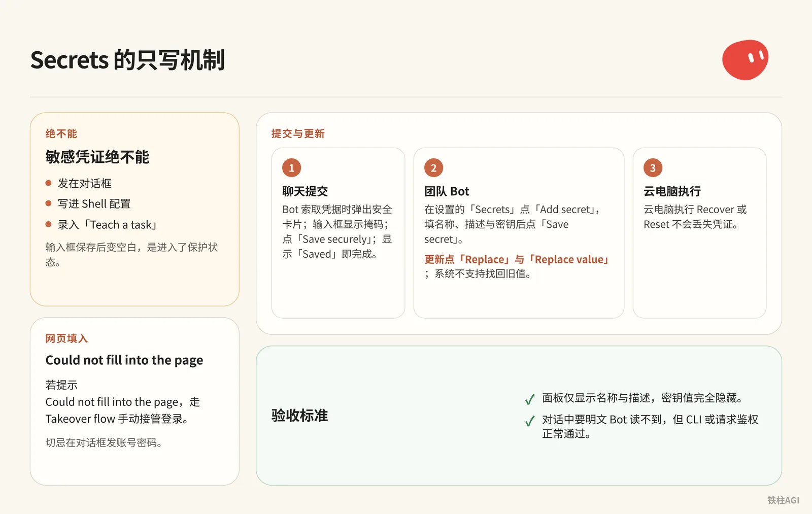Select the step heading "聊天提交"
This screenshot has width=812, height=514.
[305, 191]
